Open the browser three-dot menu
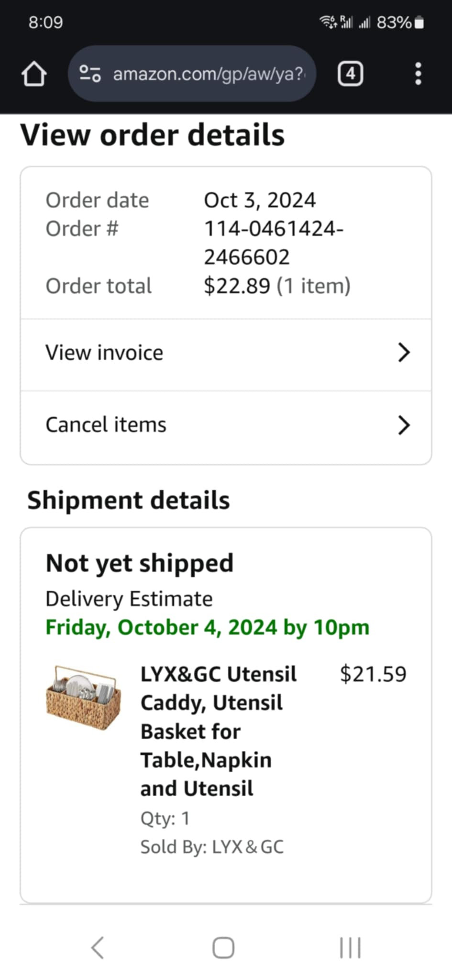Viewport: 452px width, 980px height. click(x=418, y=74)
